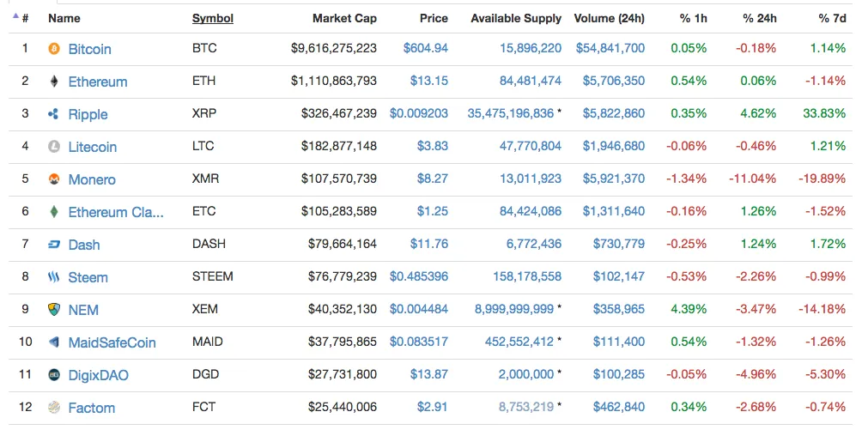Open the Ethereum name link
This screenshot has width=868, height=430.
tap(97, 82)
